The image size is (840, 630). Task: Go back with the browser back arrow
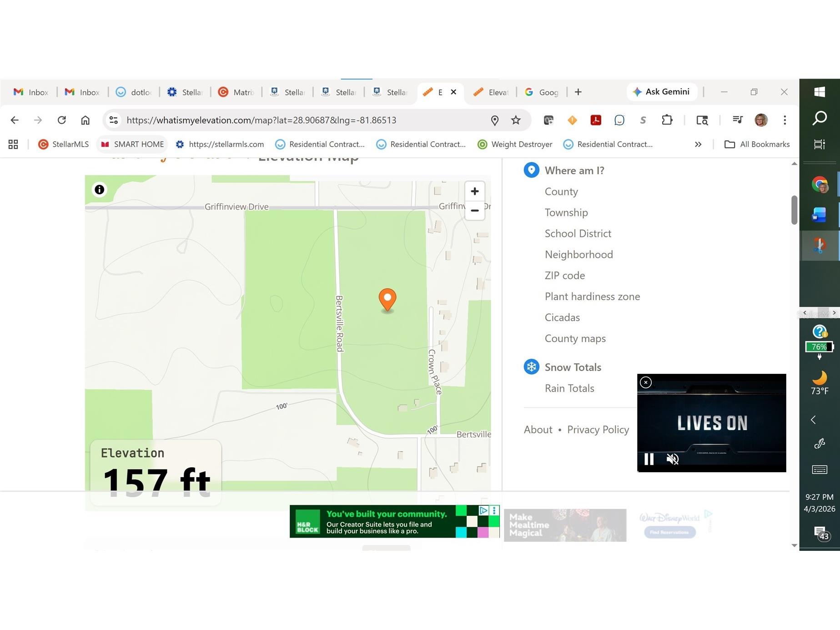[x=15, y=120]
